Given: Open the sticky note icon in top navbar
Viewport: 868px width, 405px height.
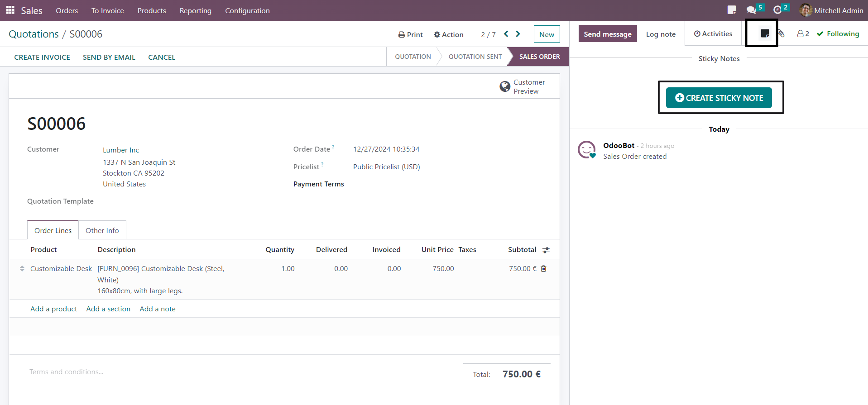Looking at the screenshot, I should (x=731, y=10).
